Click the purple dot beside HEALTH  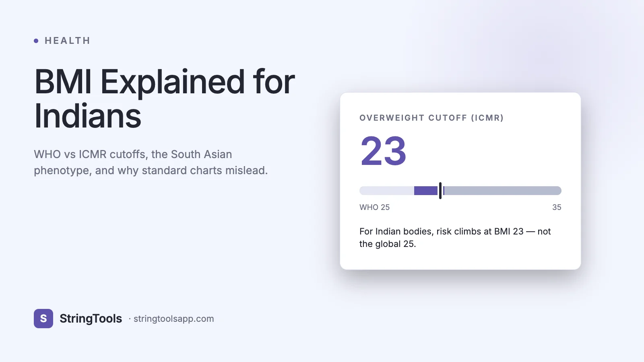coord(36,41)
